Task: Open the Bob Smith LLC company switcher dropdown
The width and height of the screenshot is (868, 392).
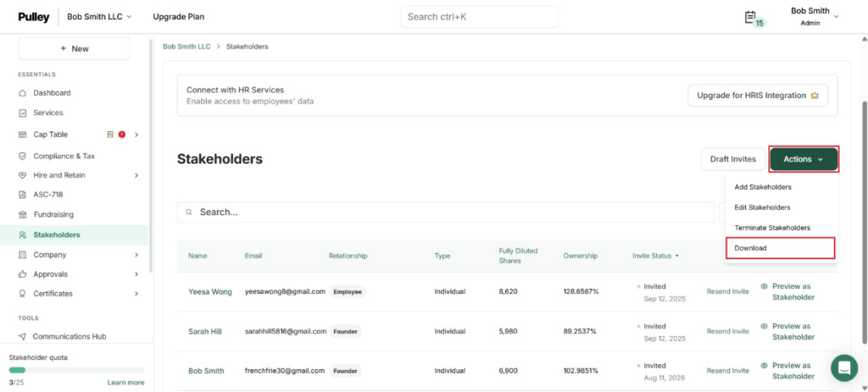Action: pyautogui.click(x=99, y=17)
